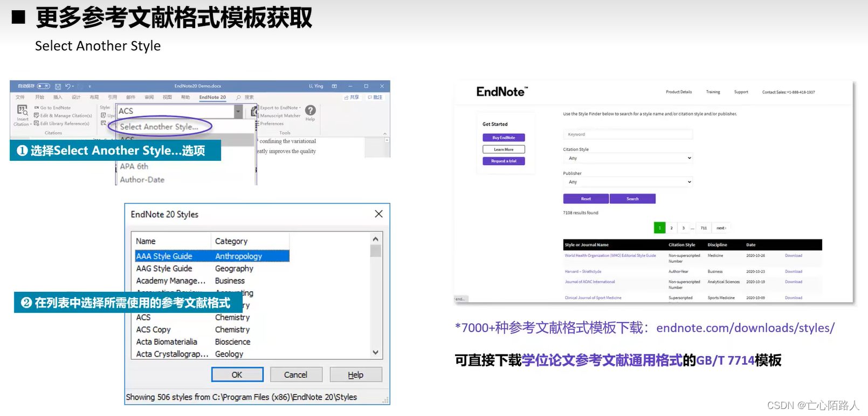The image size is (868, 416).
Task: Click the Search button on Style Finder
Action: coord(632,199)
